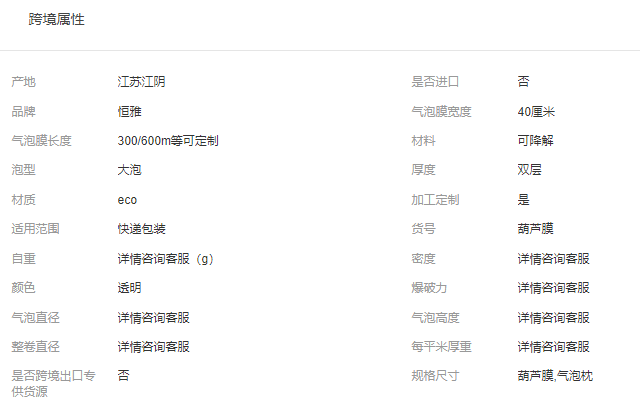Image resolution: width=640 pixels, height=409 pixels.
Task: Select the 每平米厚重 label
Action: [441, 347]
